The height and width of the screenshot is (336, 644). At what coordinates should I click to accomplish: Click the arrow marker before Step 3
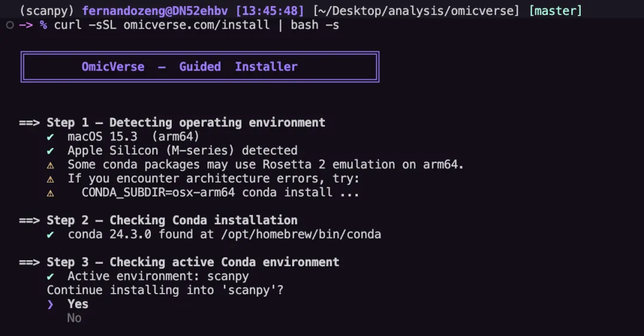tap(29, 262)
